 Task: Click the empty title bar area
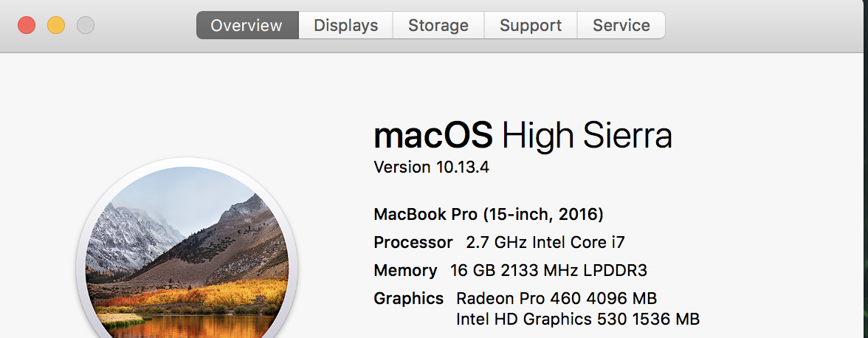760,25
